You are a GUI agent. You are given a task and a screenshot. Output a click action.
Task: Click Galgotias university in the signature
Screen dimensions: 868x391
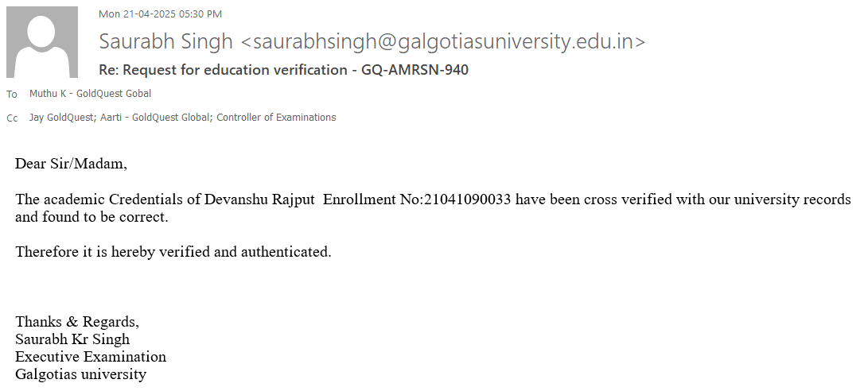80,374
